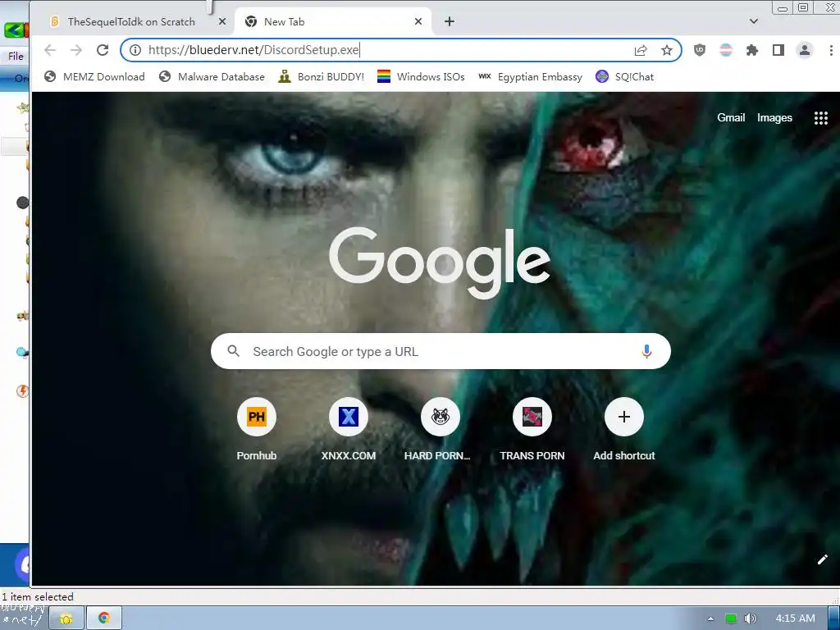
Task: Open the Bonzi BUDDY! bookmark
Action: tap(322, 76)
